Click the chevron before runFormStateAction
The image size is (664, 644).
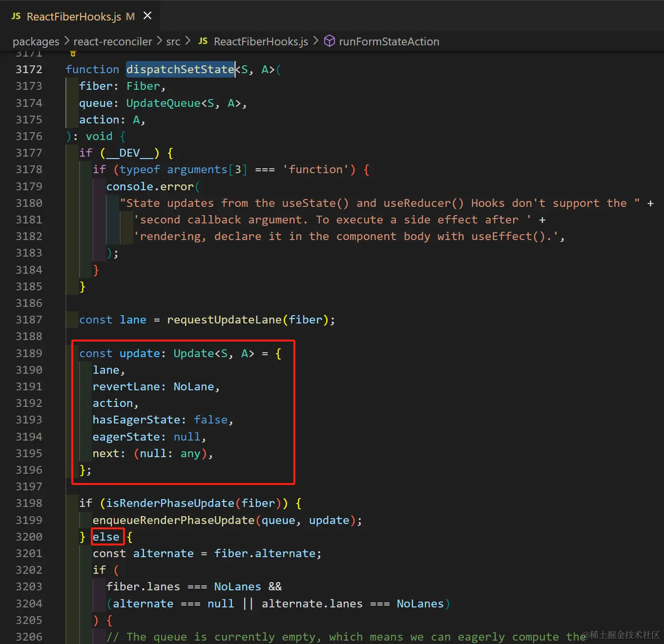tap(315, 41)
